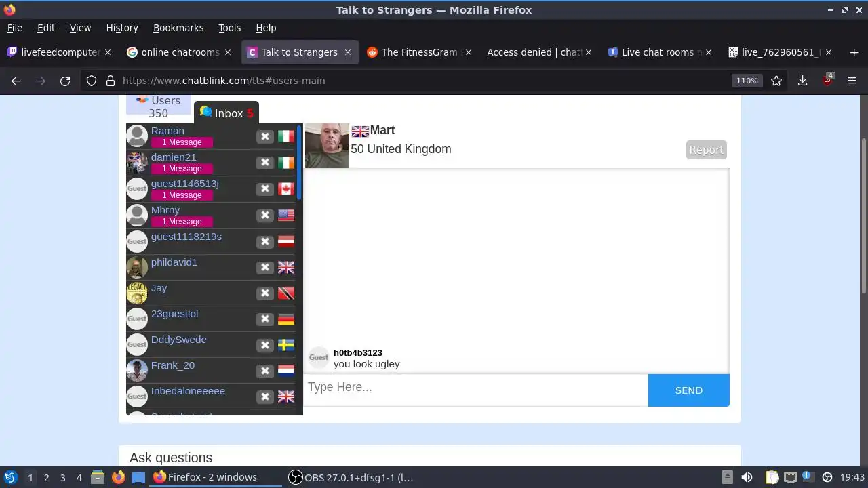This screenshot has height=488, width=868.
Task: Switch to Access denied tab
Action: tap(539, 52)
